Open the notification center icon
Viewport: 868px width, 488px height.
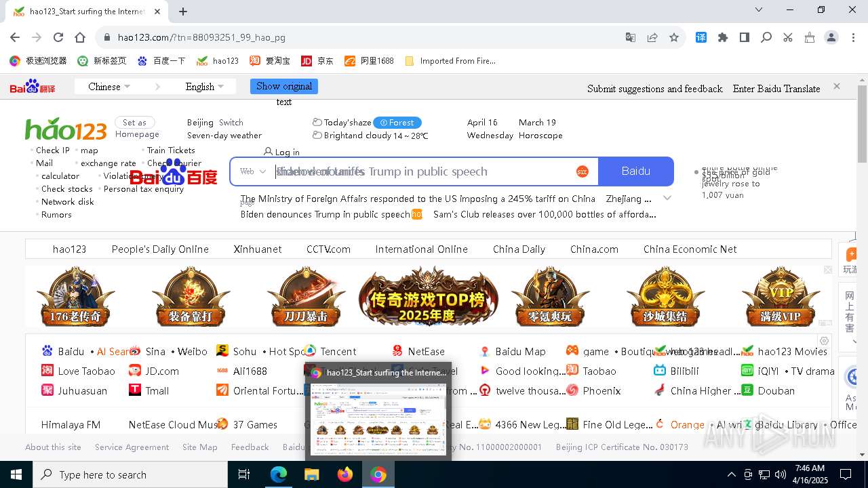[846, 474]
